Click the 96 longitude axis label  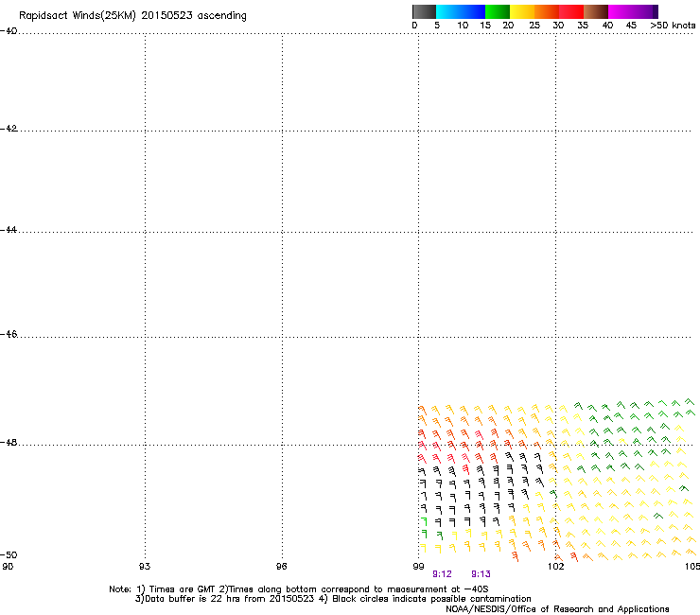pos(281,567)
